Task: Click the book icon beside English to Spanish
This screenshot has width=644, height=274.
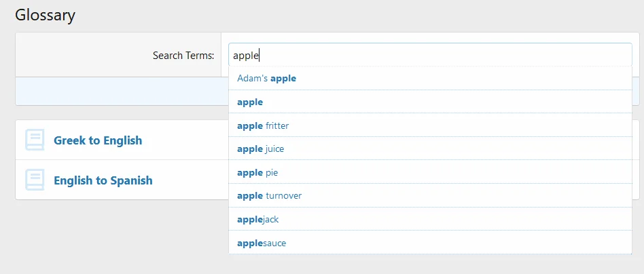Action: pyautogui.click(x=35, y=180)
